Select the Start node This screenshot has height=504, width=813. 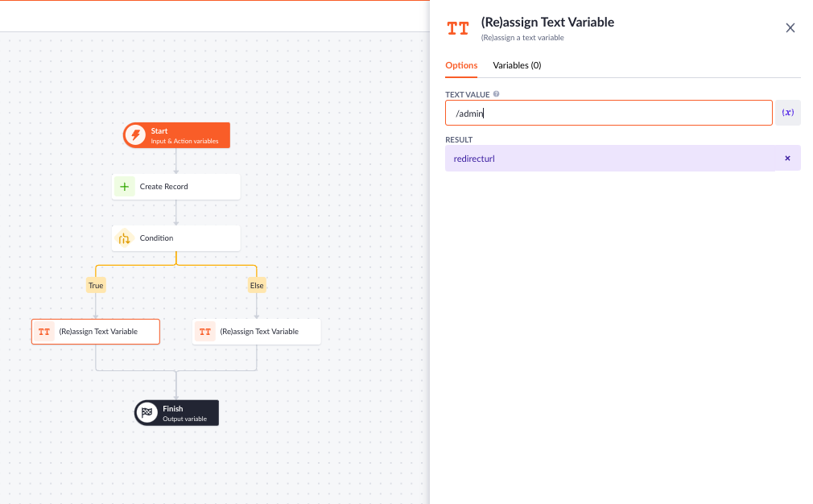[176, 135]
